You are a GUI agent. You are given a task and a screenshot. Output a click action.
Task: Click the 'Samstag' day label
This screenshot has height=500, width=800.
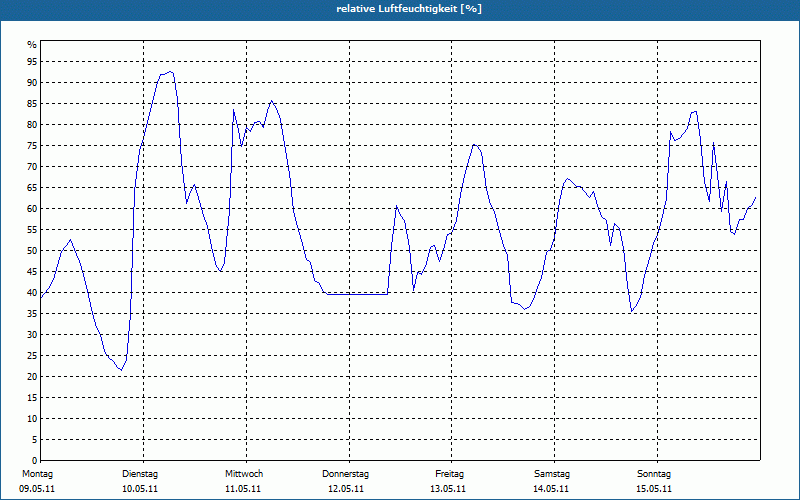tap(552, 474)
